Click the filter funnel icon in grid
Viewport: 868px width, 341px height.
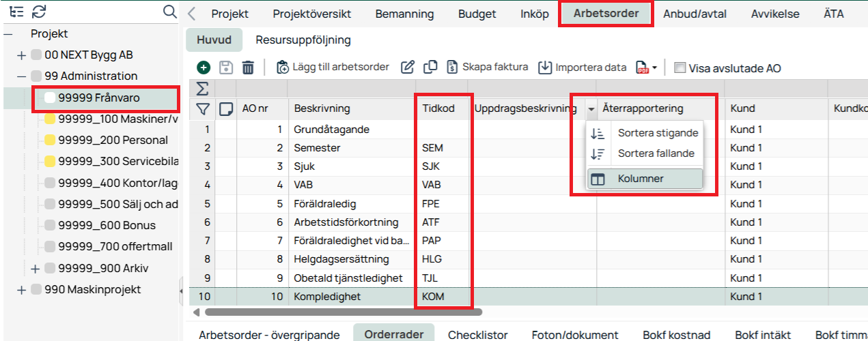[x=203, y=108]
